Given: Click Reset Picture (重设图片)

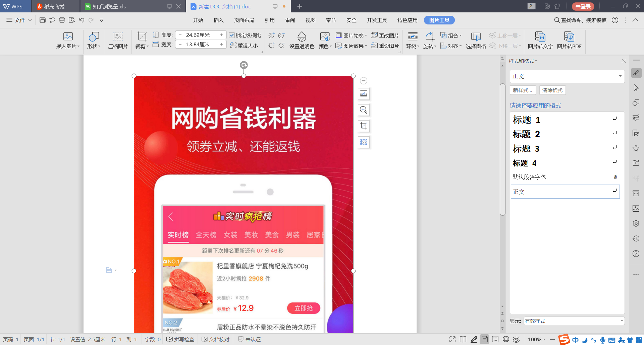Looking at the screenshot, I should coord(385,46).
